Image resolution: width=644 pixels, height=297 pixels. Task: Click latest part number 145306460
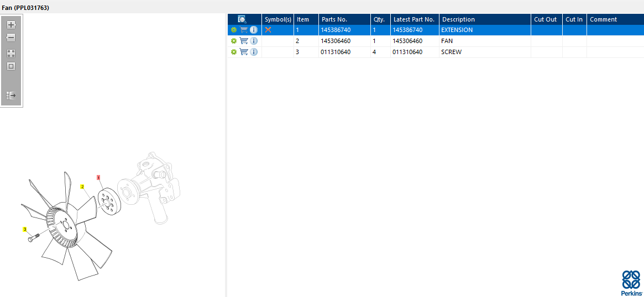pyautogui.click(x=415, y=41)
